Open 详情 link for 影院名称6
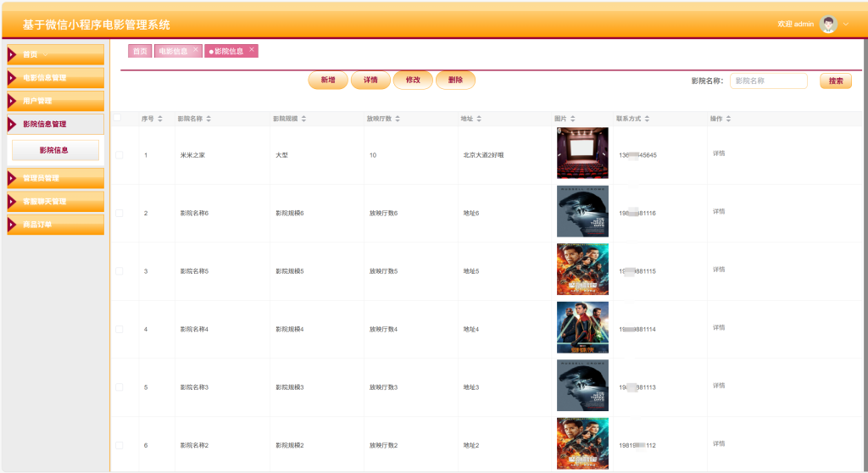This screenshot has width=868, height=473. pos(719,212)
